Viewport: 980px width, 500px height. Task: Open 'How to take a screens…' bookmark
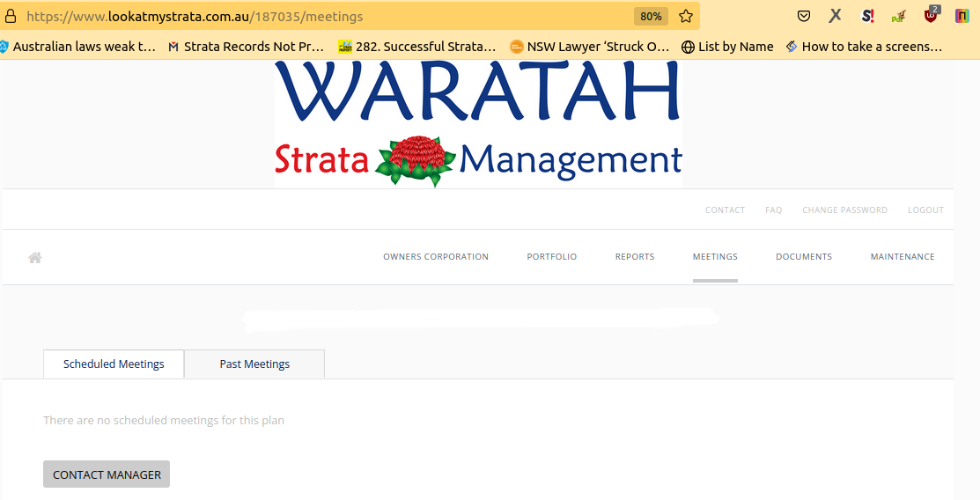coord(864,47)
